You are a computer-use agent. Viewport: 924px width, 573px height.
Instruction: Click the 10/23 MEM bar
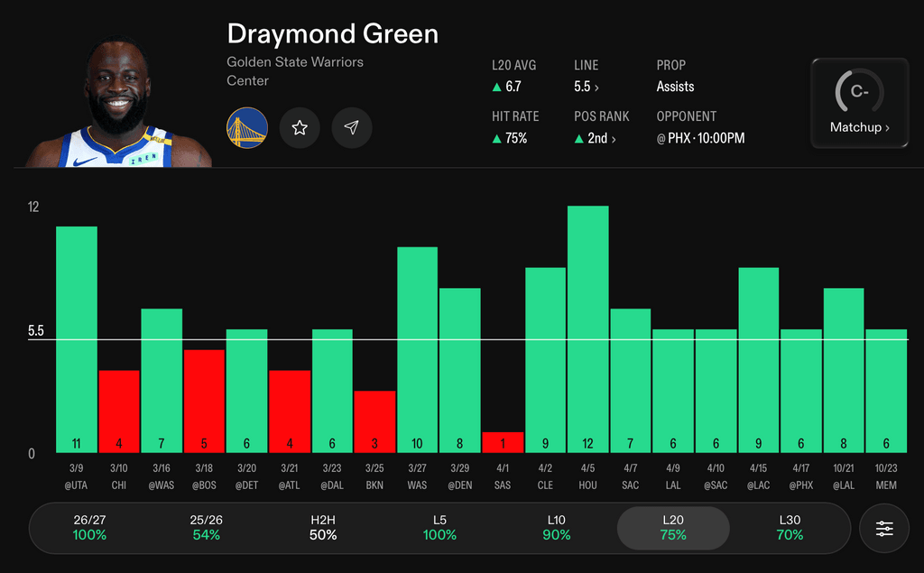point(886,391)
